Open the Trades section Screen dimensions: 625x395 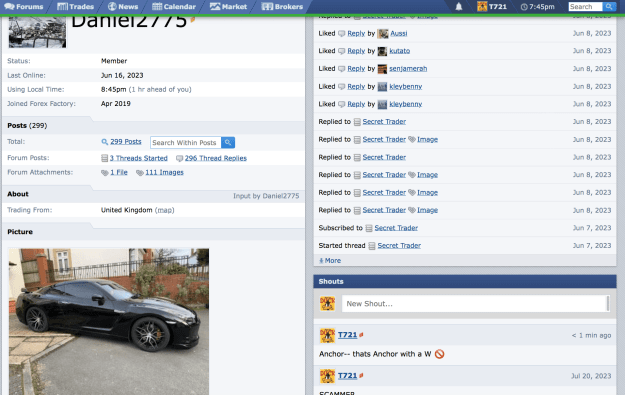click(x=75, y=6)
